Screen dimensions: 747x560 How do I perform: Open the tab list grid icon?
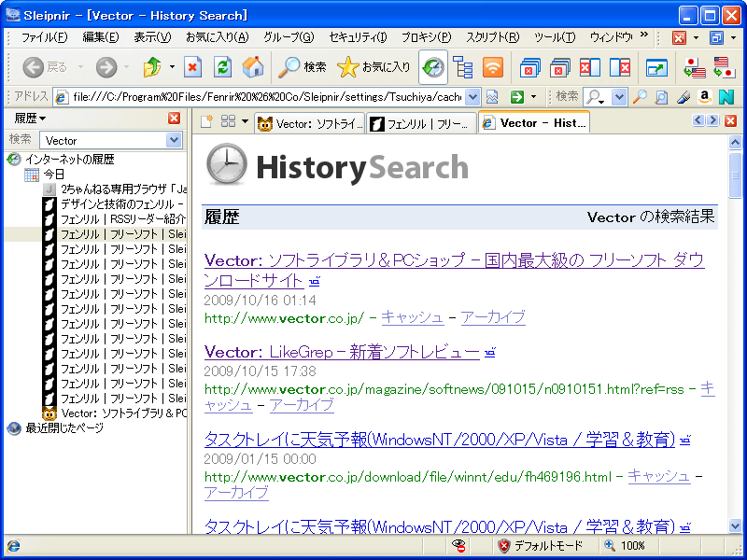228,122
